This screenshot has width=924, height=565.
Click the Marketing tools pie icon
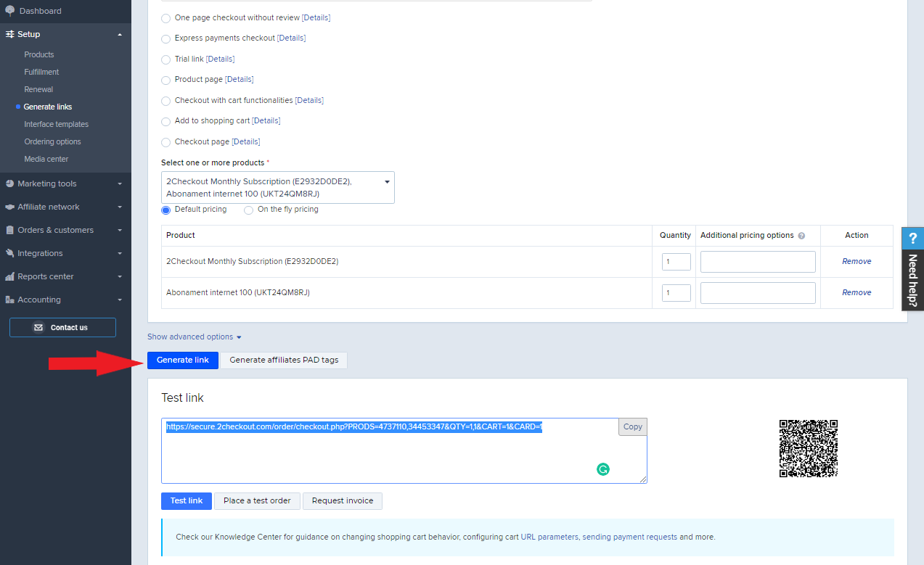9,183
